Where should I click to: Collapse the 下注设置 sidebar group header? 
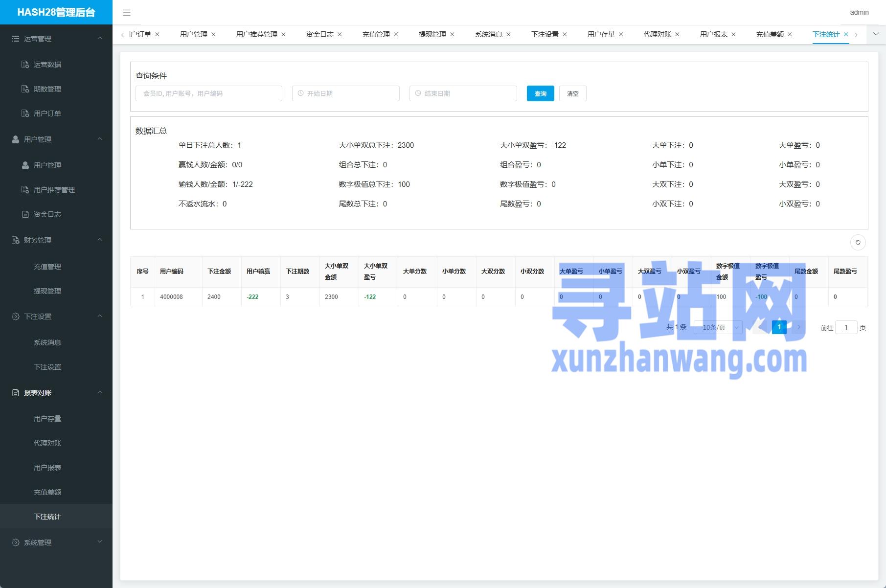[56, 317]
